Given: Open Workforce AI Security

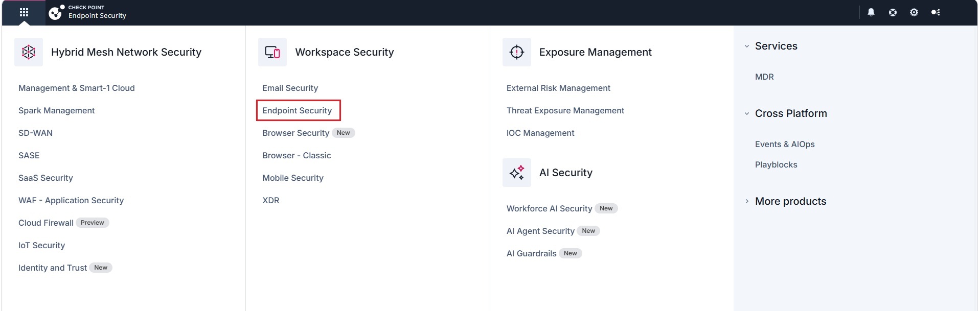Looking at the screenshot, I should tap(549, 208).
